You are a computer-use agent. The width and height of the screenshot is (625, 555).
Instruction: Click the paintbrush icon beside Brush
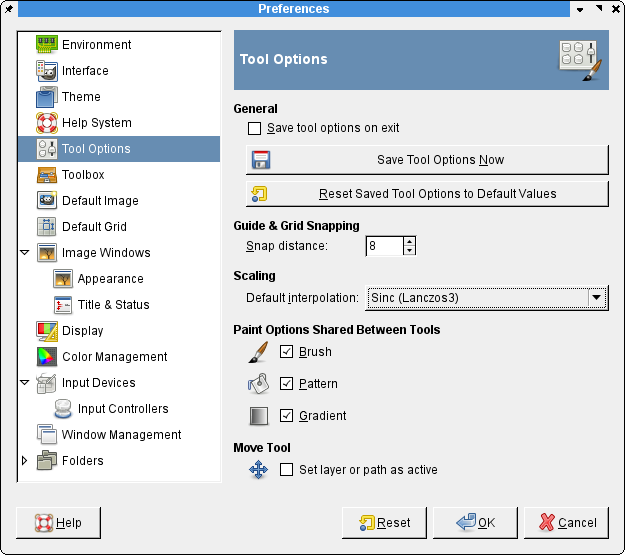coord(258,352)
